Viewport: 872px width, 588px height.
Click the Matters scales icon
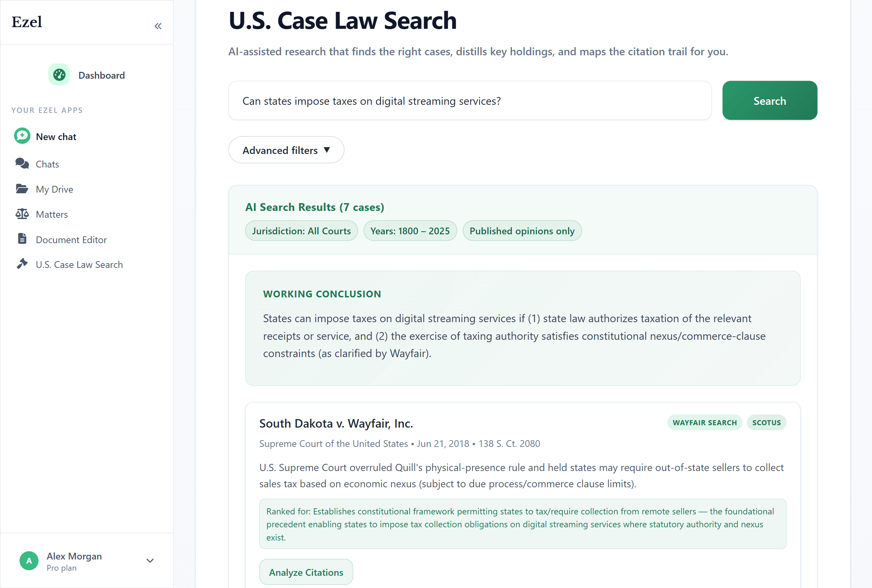point(22,214)
